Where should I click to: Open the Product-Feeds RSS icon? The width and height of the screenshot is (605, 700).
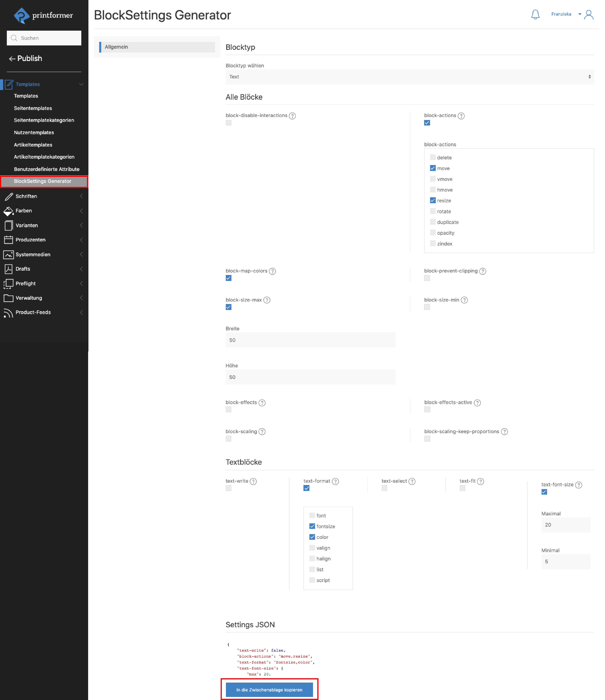coord(9,312)
